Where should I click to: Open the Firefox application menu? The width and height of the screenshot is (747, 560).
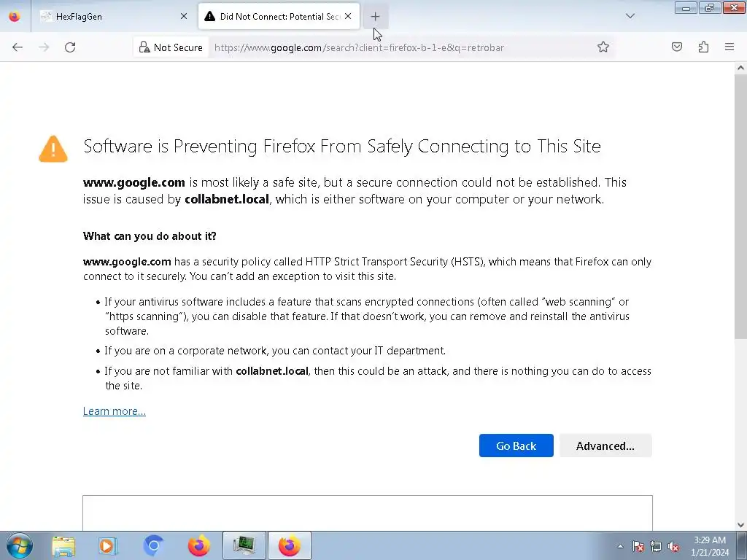pos(729,47)
